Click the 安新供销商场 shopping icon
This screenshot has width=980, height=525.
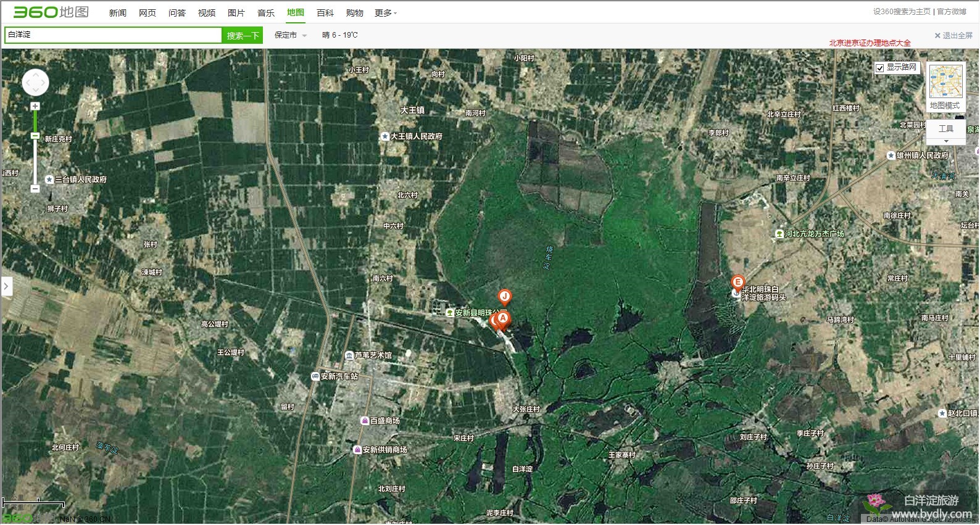tap(357, 450)
